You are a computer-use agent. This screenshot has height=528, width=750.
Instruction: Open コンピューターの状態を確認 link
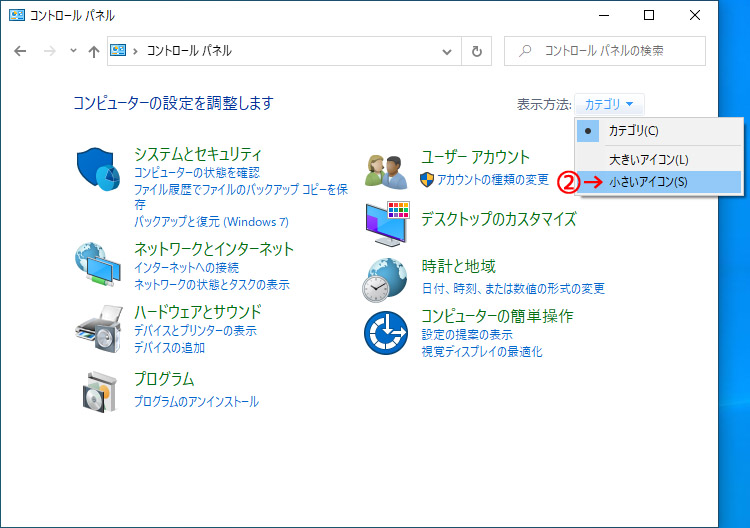(197, 172)
